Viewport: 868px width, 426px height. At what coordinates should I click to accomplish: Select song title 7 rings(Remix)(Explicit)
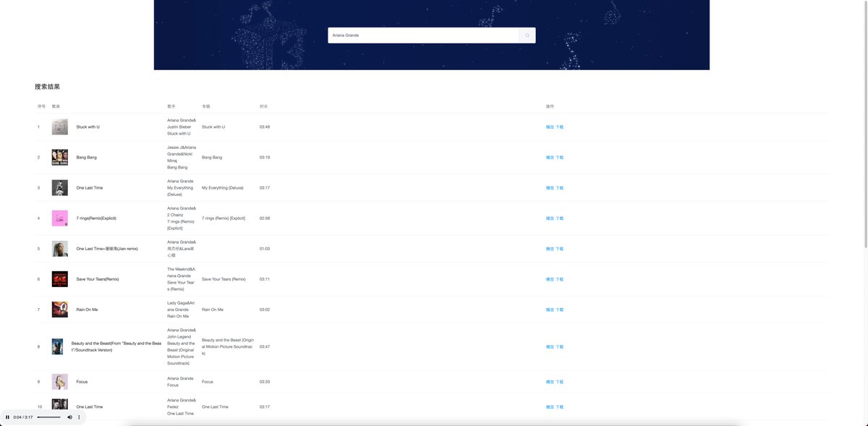coord(96,218)
